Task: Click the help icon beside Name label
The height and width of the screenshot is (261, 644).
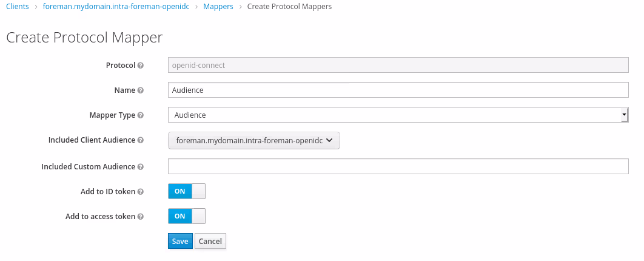Action: click(x=141, y=90)
